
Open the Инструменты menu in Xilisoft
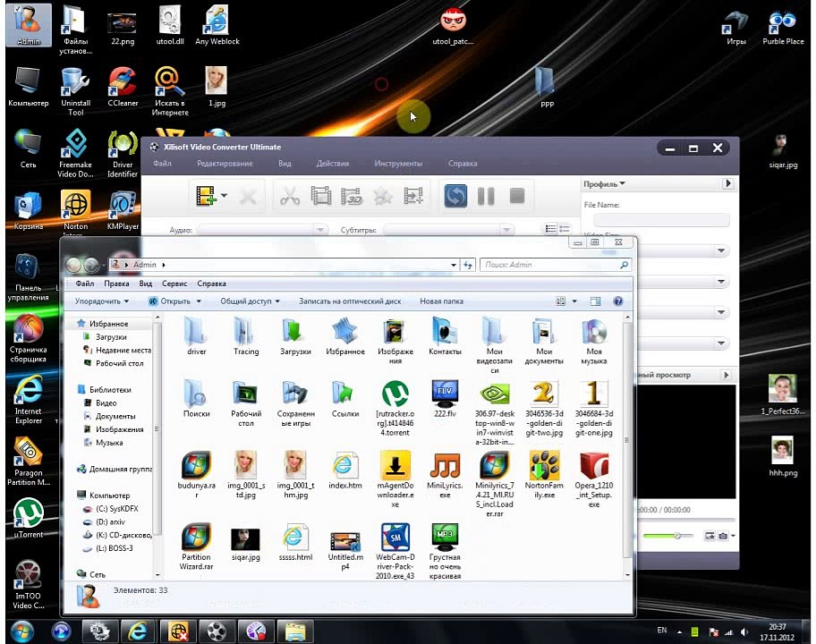(398, 164)
